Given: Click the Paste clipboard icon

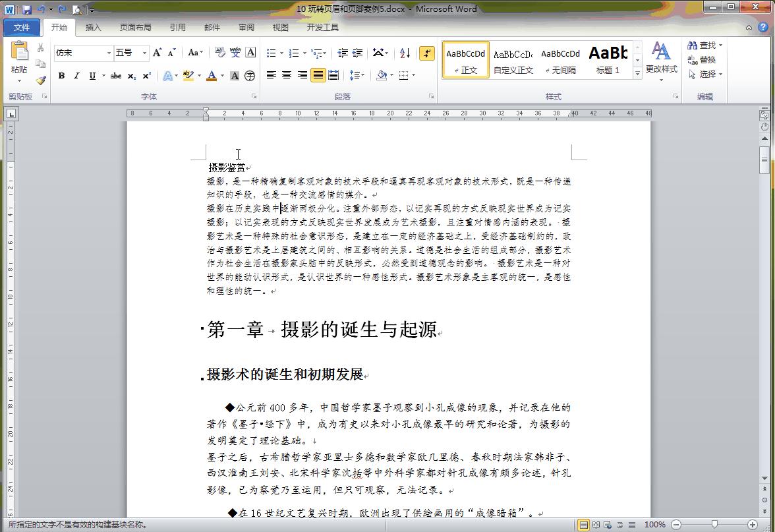Looking at the screenshot, I should [20, 51].
